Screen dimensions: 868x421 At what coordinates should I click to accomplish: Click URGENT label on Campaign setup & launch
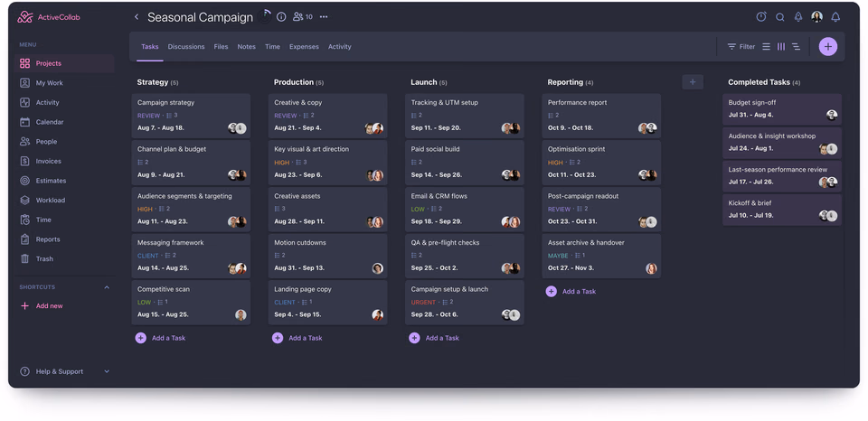point(423,303)
